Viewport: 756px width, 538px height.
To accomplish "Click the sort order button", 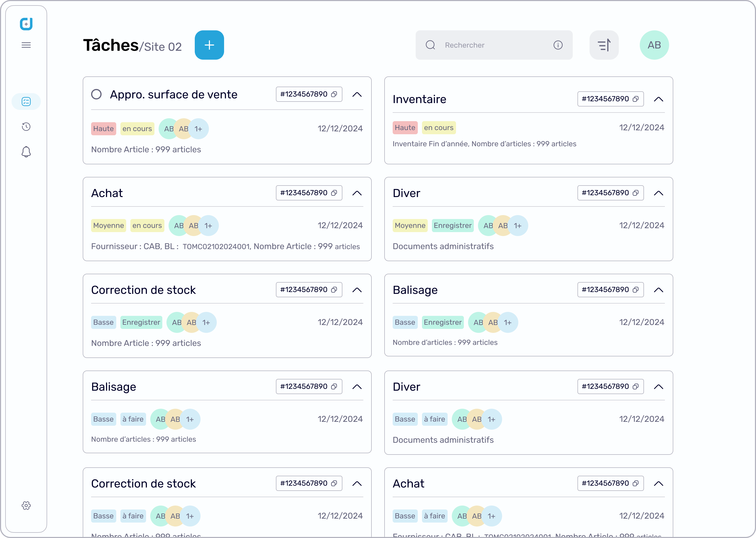I will [604, 45].
